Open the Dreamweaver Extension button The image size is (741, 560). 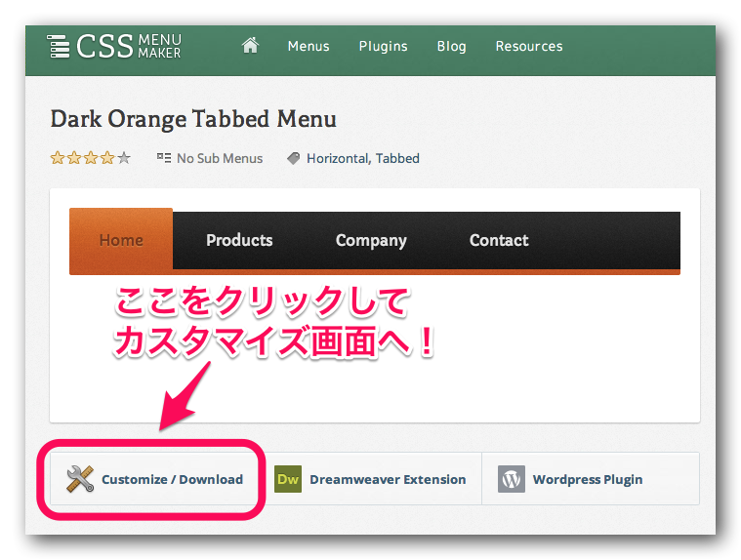click(370, 479)
